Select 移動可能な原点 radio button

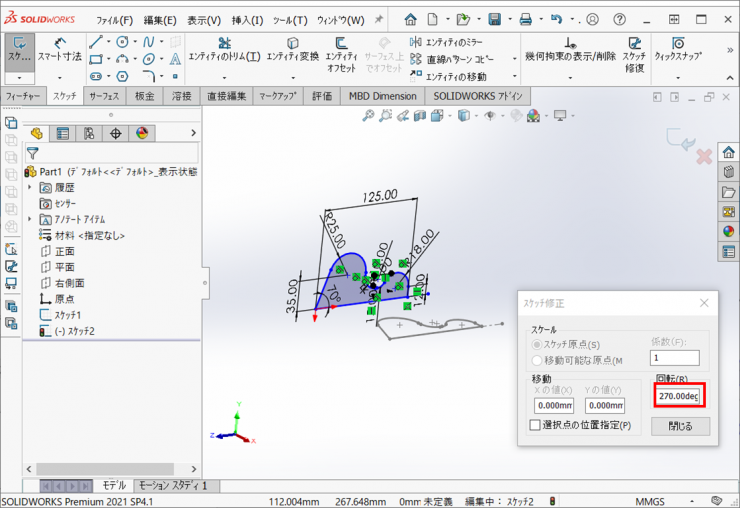point(537,360)
